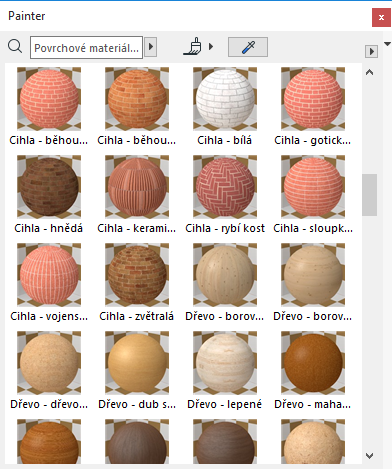The height and width of the screenshot is (469, 392).
Task: Activate the eyedropper pick-up button
Action: point(248,47)
